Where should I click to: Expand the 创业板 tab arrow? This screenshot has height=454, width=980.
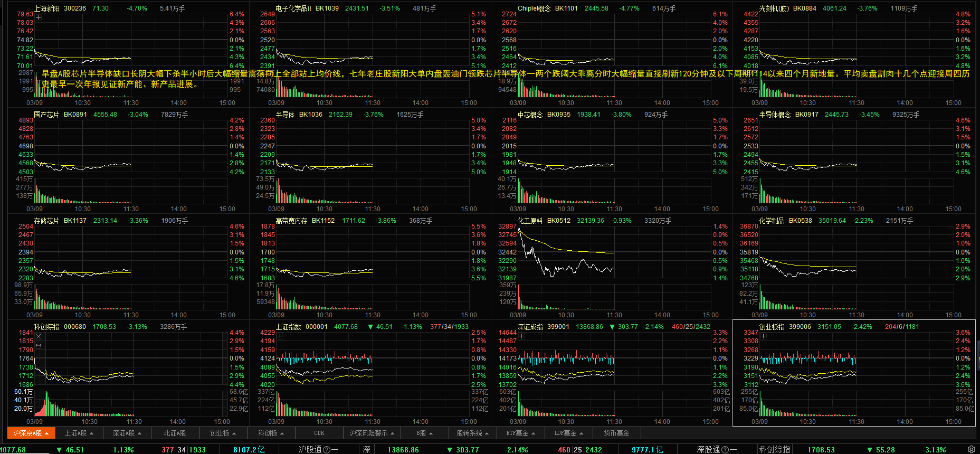(234, 433)
